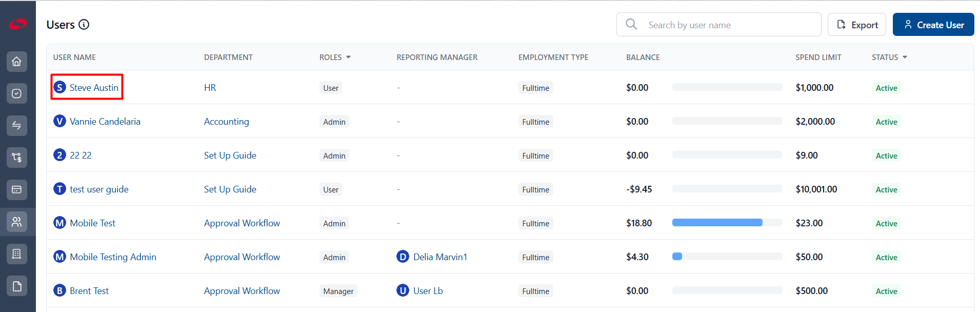Click the EMPLOYMENT TYPE column header
Screen dimensions: 980x312
(553, 57)
